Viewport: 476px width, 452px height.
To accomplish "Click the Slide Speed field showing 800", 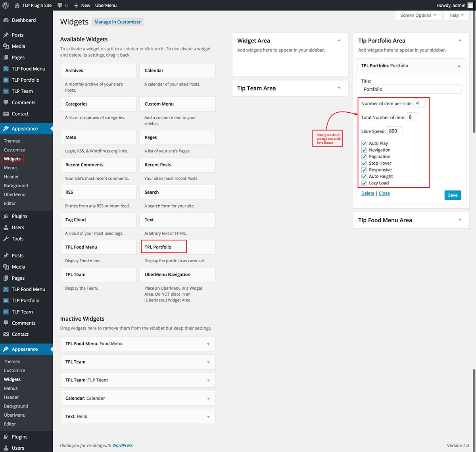I will tap(395, 131).
